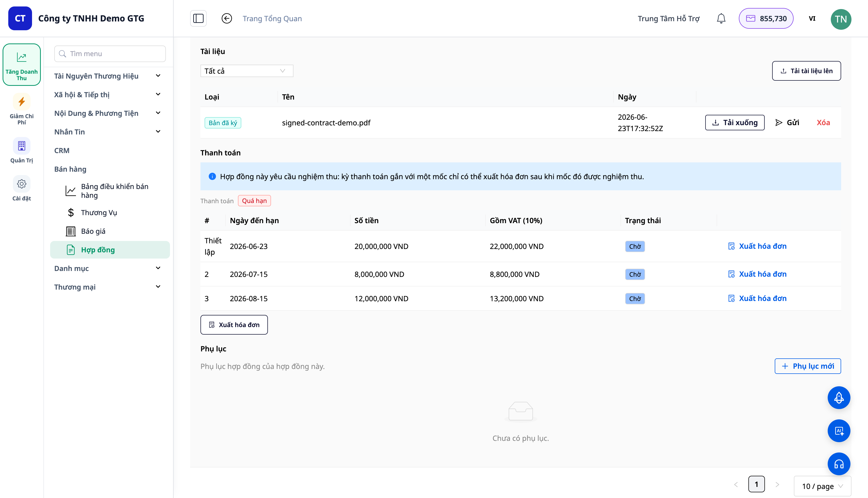Click the Chờ status in Thiết lập row
This screenshot has width=868, height=498.
(x=635, y=246)
